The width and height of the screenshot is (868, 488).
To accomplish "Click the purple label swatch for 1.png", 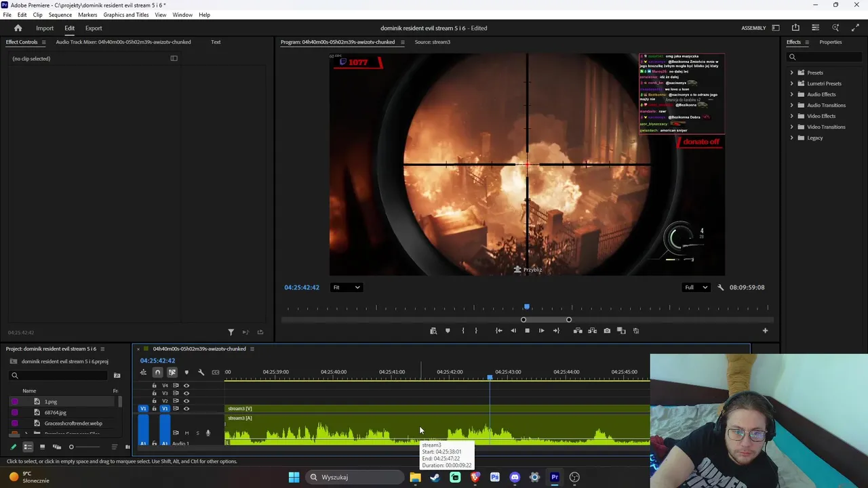I will point(14,402).
